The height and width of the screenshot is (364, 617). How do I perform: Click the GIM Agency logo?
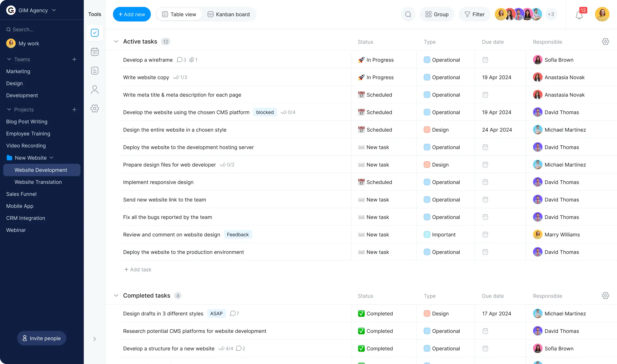[x=11, y=10]
